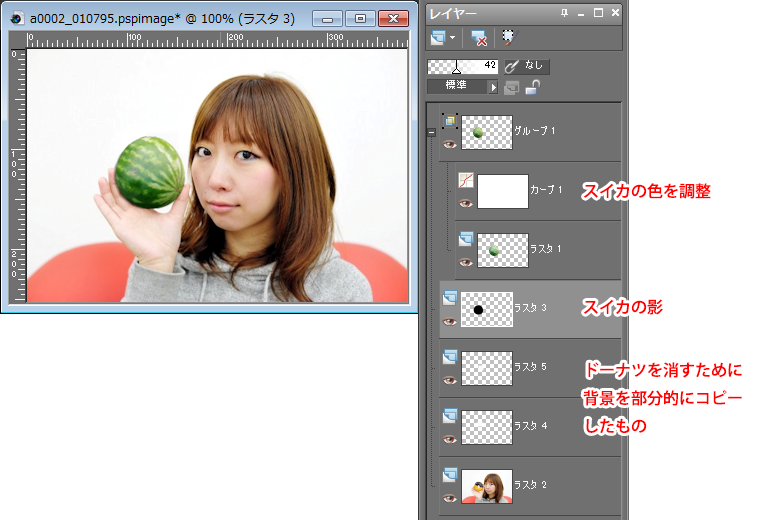Image resolution: width=770 pixels, height=520 pixels.
Task: Click the image window title bar text
Action: point(162,19)
